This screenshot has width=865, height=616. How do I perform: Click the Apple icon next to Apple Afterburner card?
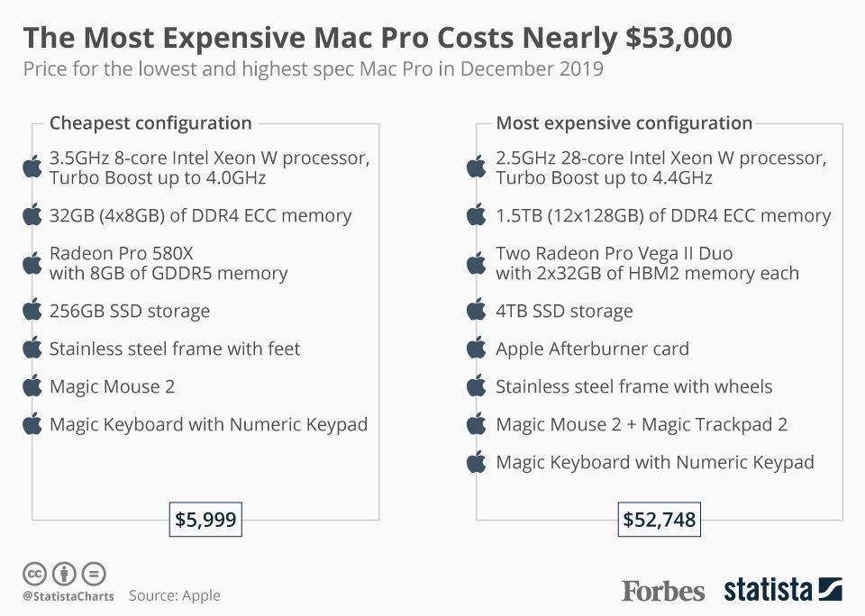[477, 349]
